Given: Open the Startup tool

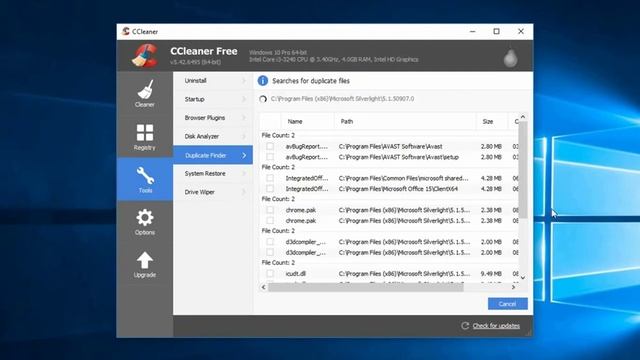Looking at the screenshot, I should (x=213, y=99).
